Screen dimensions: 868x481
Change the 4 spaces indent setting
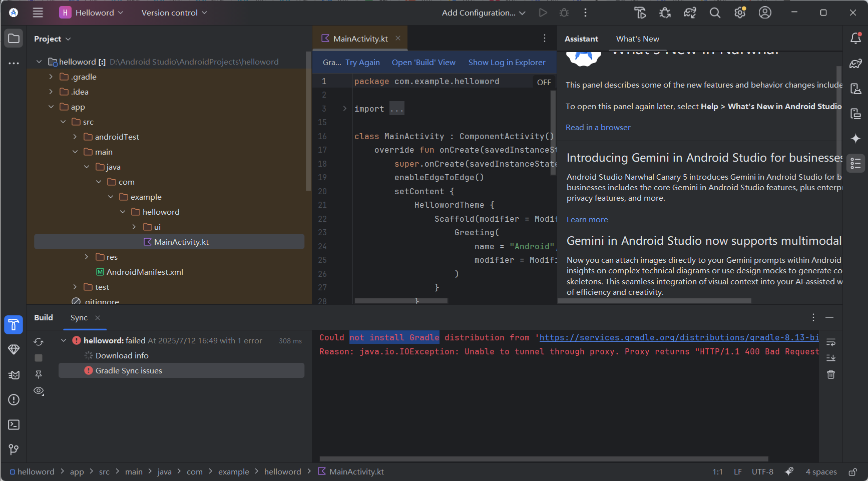[821, 472]
